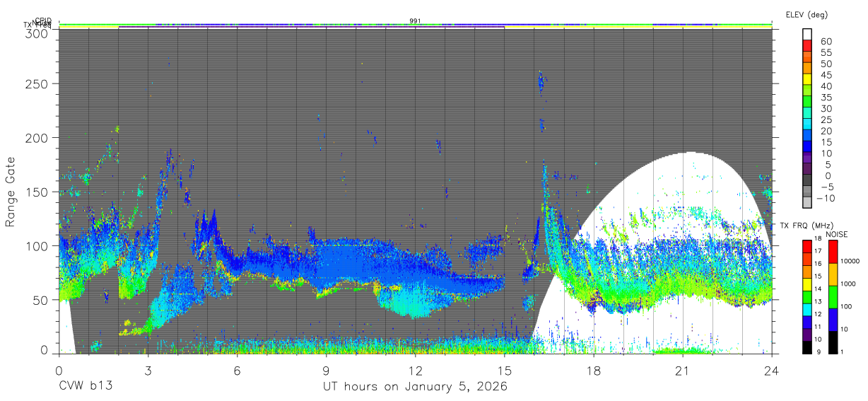Click the 0 tick on the Range Gate axis
Screen dimensions: 868x401
click(x=45, y=350)
